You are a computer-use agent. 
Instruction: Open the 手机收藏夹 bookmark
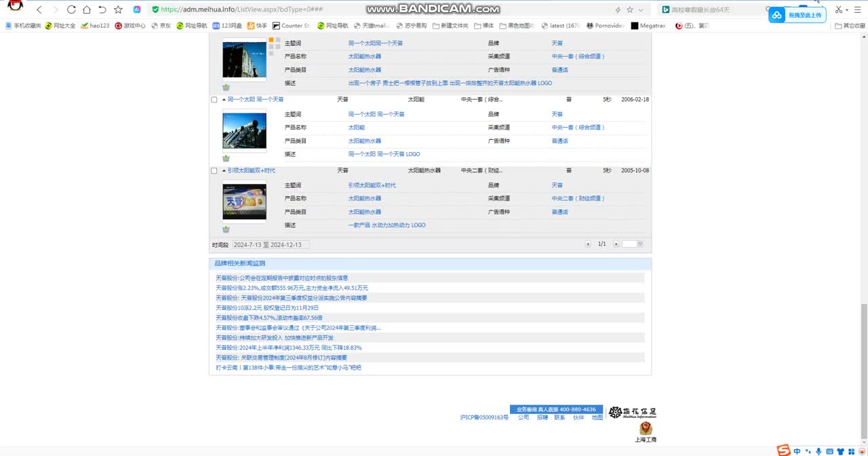coord(23,26)
